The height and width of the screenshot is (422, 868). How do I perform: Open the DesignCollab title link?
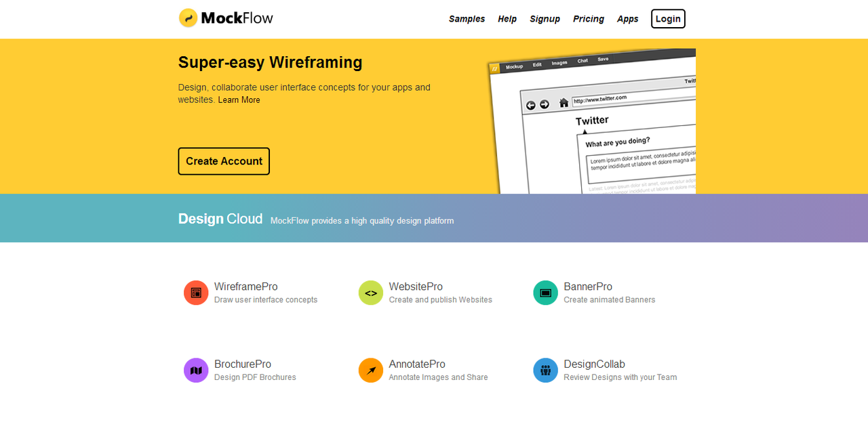[594, 364]
